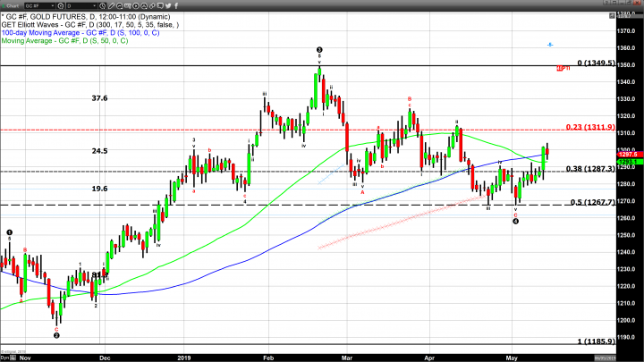Screen dimensions: 644x362
Task: Click the circled wave 4 label in May
Action: coord(516,221)
